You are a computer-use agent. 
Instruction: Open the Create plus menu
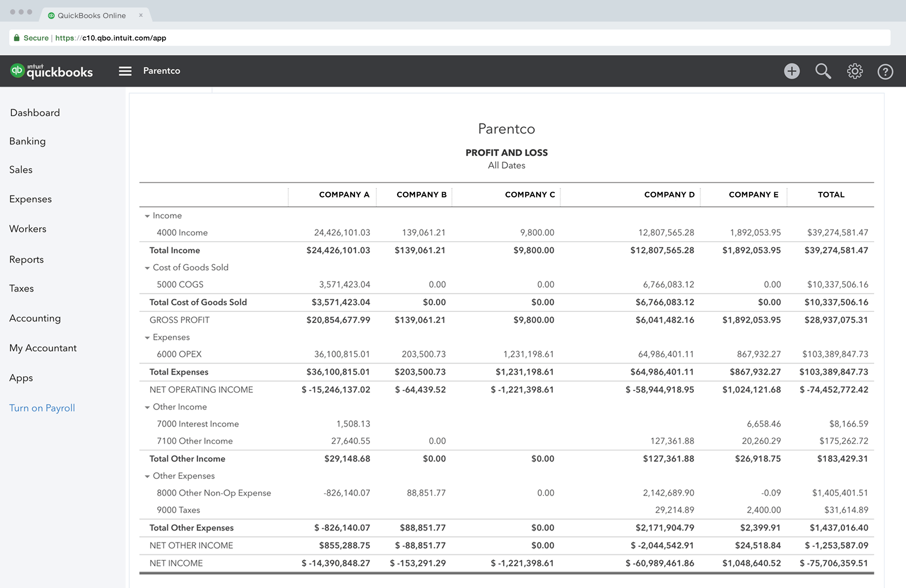[791, 71]
